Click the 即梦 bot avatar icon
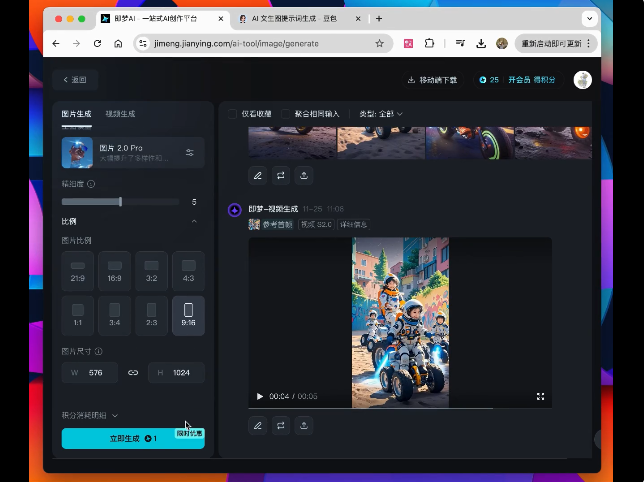This screenshot has height=482, width=644. (235, 210)
